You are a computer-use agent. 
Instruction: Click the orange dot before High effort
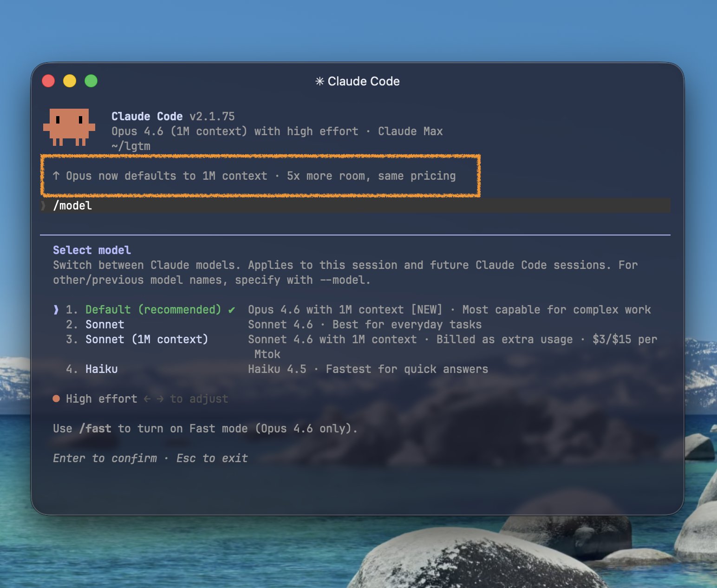coord(56,399)
